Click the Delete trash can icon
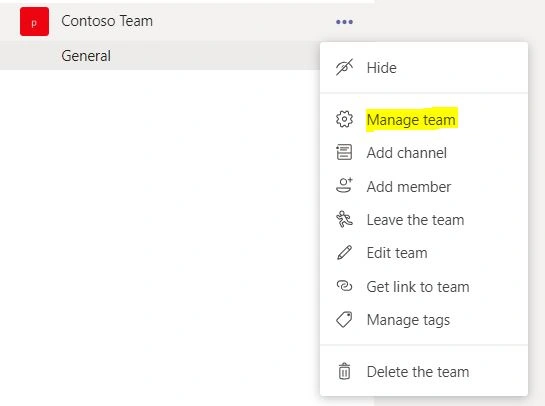Screen dimensions: 545x406 (x=344, y=371)
